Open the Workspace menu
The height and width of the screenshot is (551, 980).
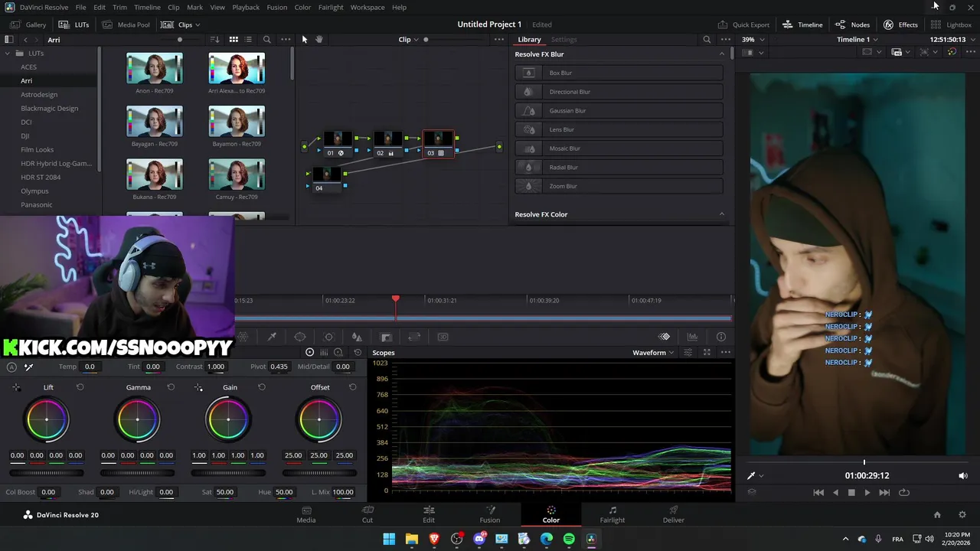(x=367, y=7)
